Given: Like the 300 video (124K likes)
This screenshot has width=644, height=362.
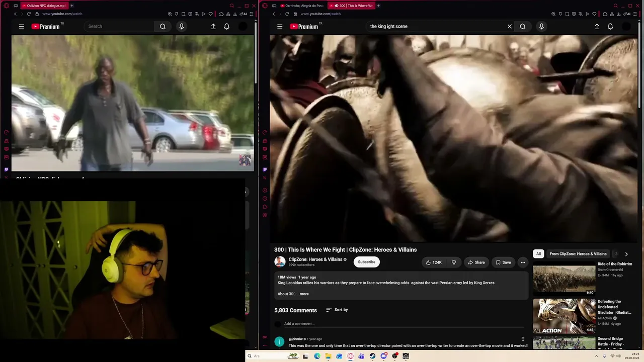Looking at the screenshot, I should (x=434, y=262).
